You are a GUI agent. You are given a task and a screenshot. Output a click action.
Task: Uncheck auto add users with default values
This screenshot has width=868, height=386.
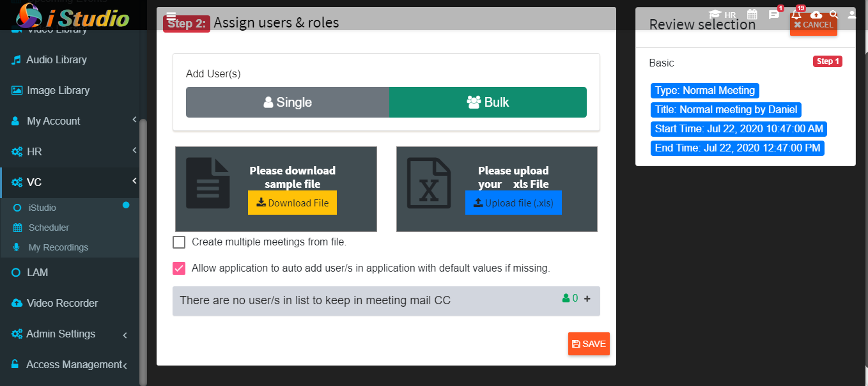click(179, 268)
